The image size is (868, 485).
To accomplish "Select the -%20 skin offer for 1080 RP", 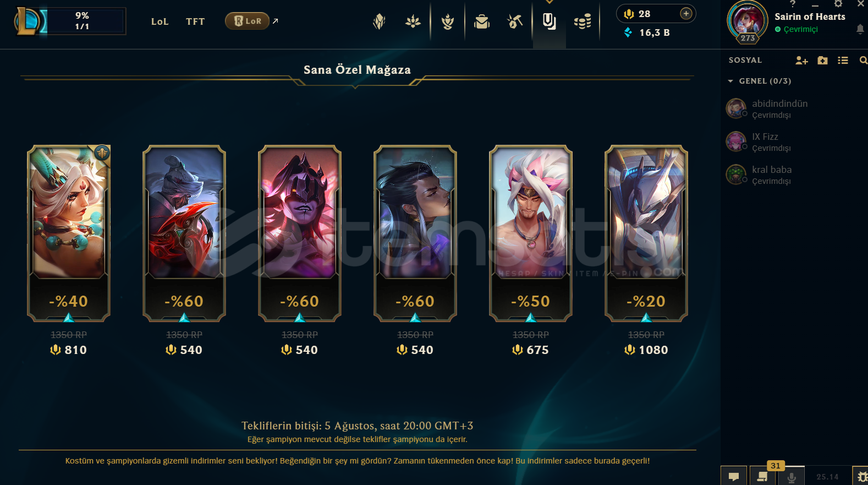I will [646, 233].
